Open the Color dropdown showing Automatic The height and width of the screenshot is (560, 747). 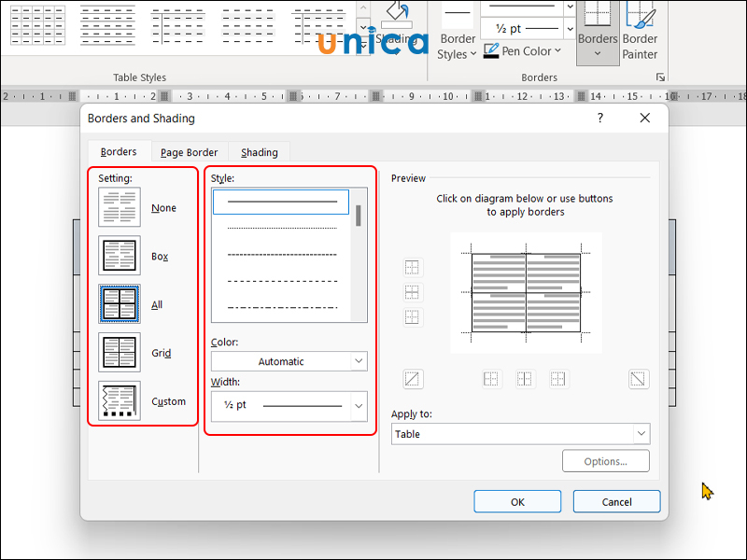coord(289,361)
